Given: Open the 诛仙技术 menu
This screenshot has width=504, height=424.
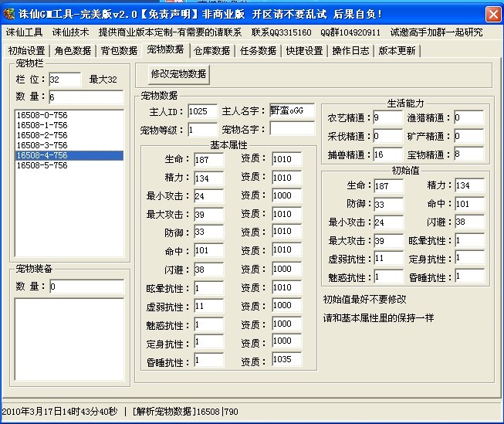Looking at the screenshot, I should 70,32.
